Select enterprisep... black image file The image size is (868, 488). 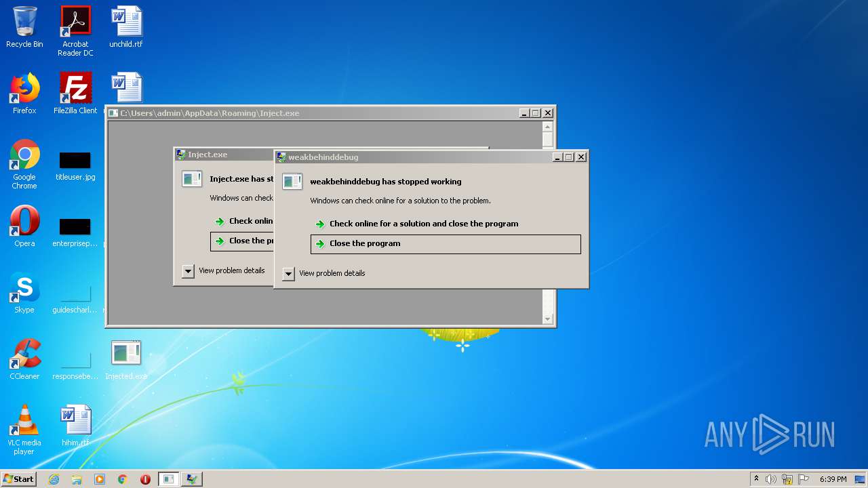point(75,233)
